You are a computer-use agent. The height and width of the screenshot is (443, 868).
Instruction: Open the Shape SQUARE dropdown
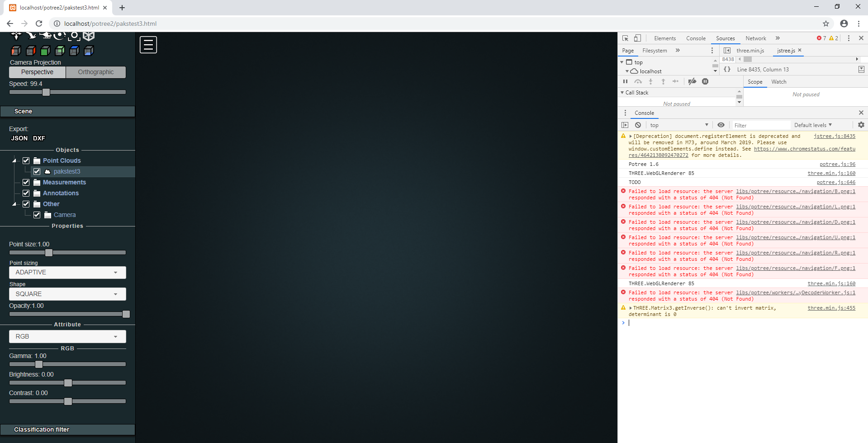(x=67, y=294)
